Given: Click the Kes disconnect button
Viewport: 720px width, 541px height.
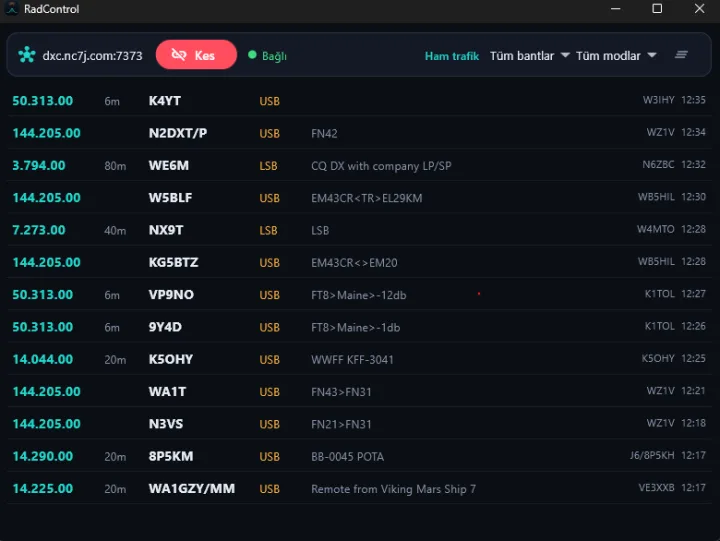Looking at the screenshot, I should 196,55.
